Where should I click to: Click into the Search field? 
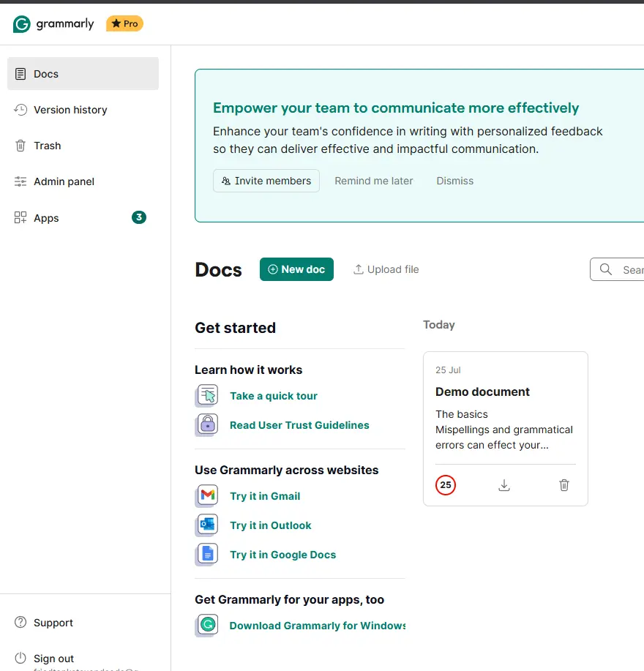point(617,269)
